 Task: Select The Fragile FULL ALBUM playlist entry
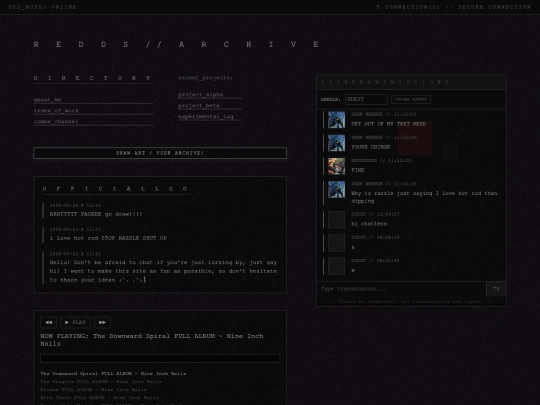tap(101, 382)
